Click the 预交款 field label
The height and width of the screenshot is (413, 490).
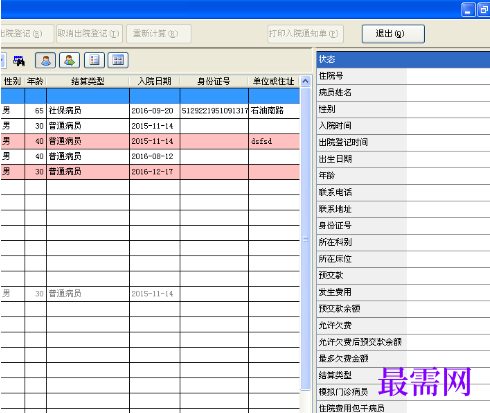(331, 275)
